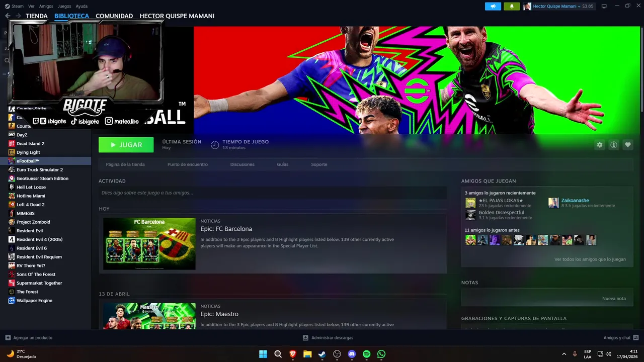The width and height of the screenshot is (644, 362).
Task: Open friend Golden Disrespectful avatar
Action: click(470, 215)
